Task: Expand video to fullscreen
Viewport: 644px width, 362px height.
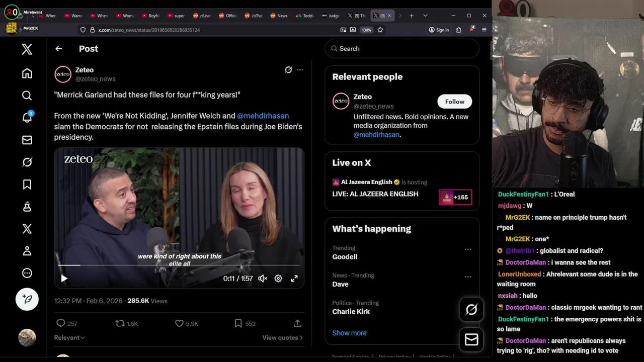Action: 294,278
